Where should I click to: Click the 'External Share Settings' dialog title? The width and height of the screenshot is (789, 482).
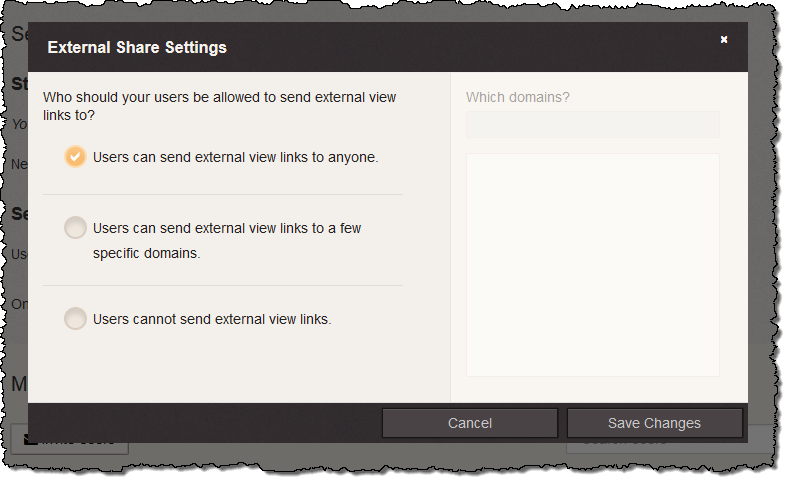point(137,47)
